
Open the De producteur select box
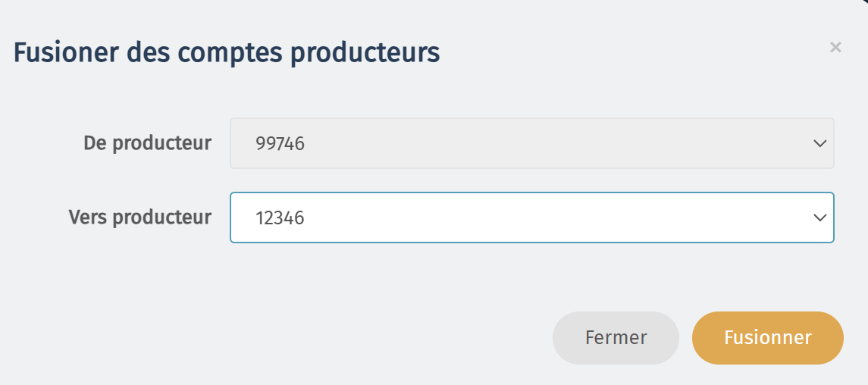[x=532, y=143]
